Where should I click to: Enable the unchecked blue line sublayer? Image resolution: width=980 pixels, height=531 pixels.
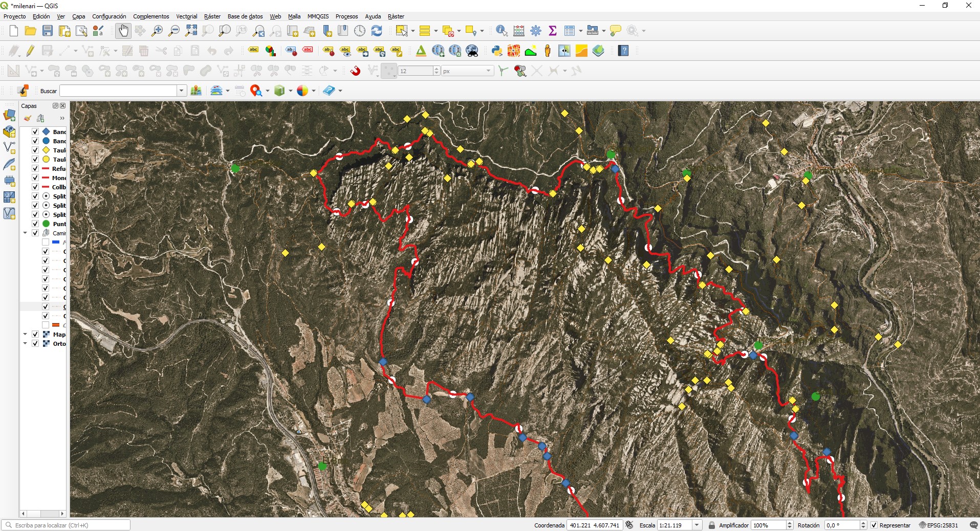click(x=46, y=242)
